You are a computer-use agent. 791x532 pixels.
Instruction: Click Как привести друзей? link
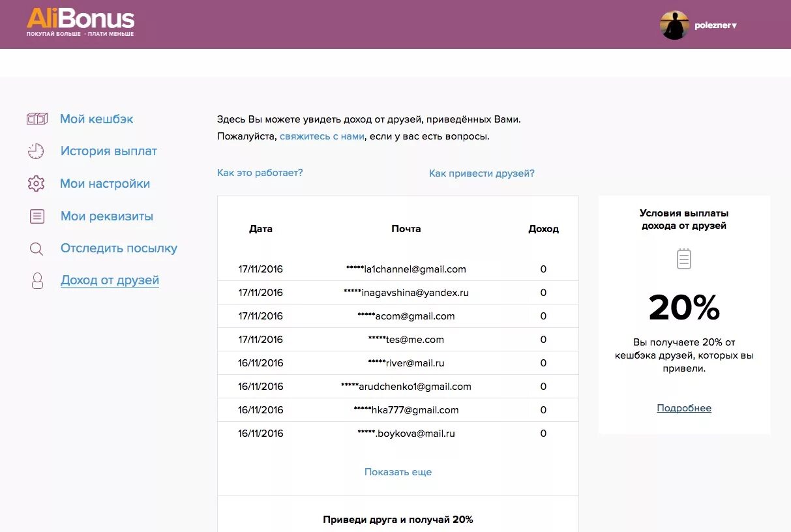click(481, 173)
